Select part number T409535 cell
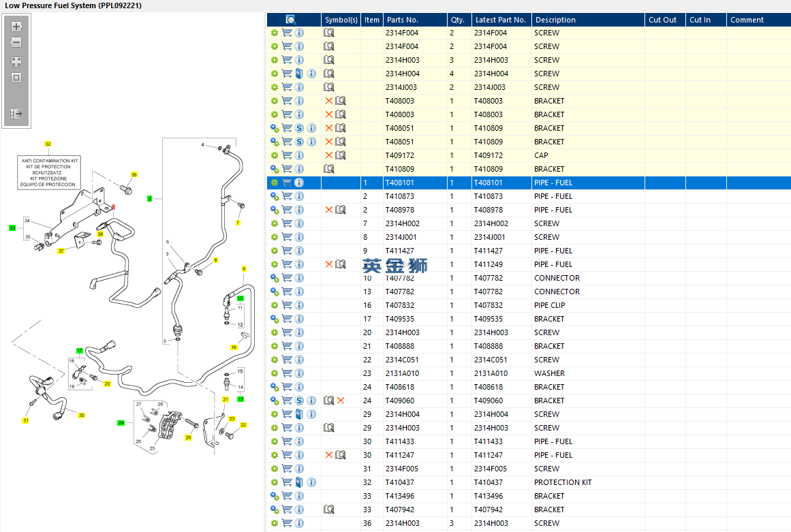 (x=415, y=319)
